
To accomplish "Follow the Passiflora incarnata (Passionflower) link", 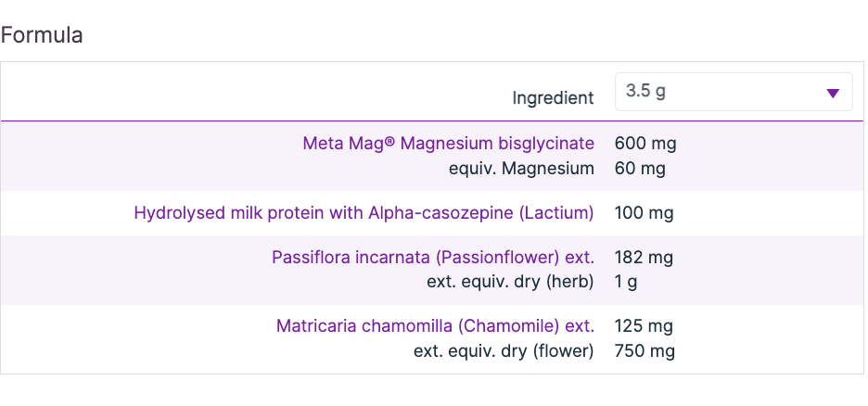I will pos(432,257).
